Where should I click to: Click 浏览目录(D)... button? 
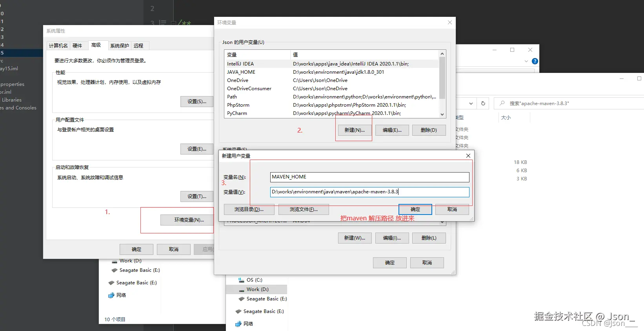click(249, 209)
